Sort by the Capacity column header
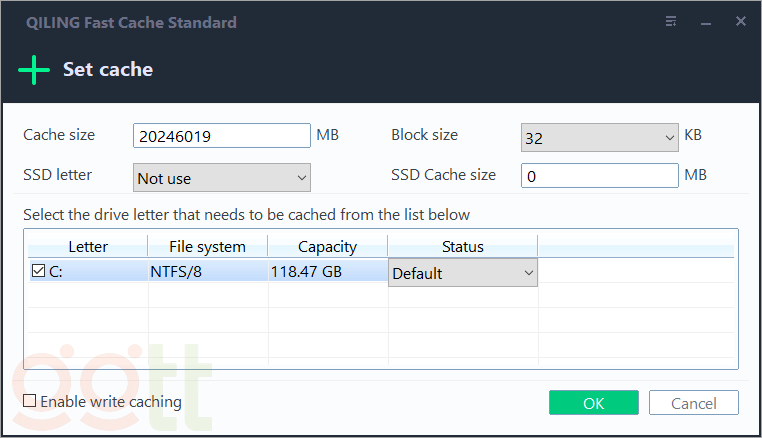The image size is (762, 438). click(x=327, y=246)
